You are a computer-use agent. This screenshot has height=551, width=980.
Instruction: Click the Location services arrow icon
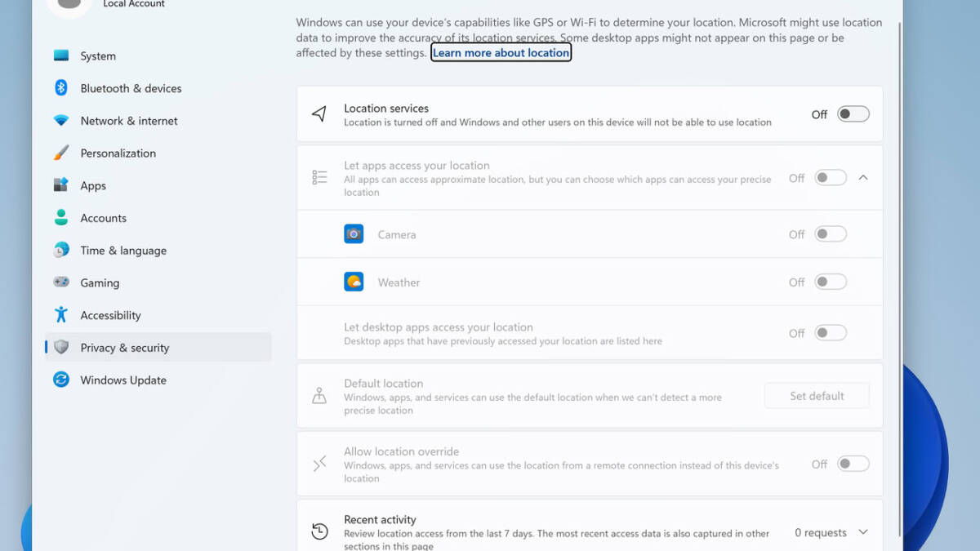point(319,114)
